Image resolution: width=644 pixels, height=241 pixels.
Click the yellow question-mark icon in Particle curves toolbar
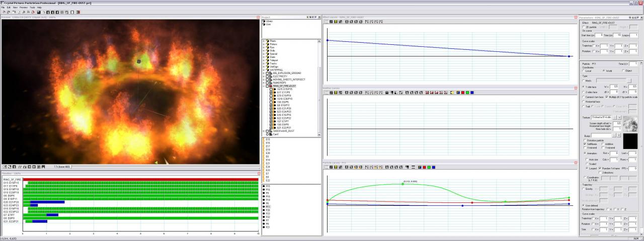(336, 167)
